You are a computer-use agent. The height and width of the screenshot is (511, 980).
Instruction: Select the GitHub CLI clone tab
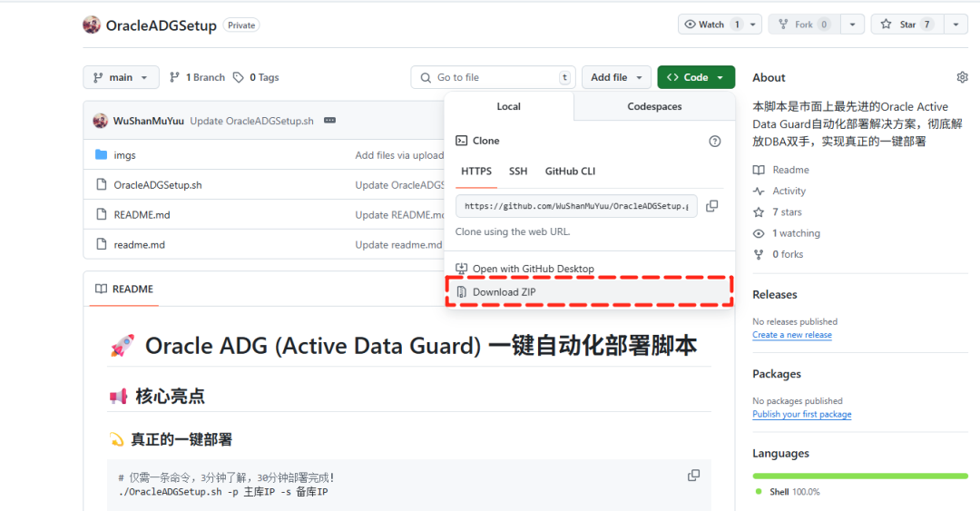coord(570,172)
